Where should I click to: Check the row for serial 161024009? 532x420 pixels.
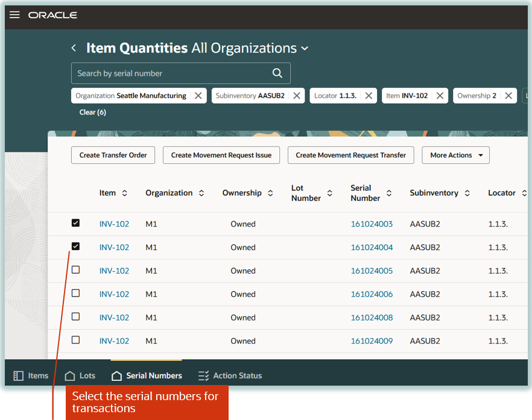[x=75, y=340]
